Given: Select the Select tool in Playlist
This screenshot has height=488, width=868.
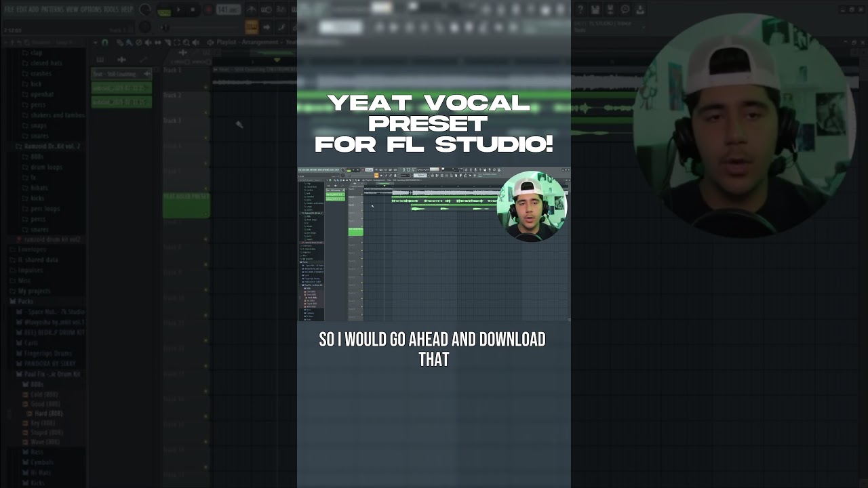Looking at the screenshot, I should 177,43.
